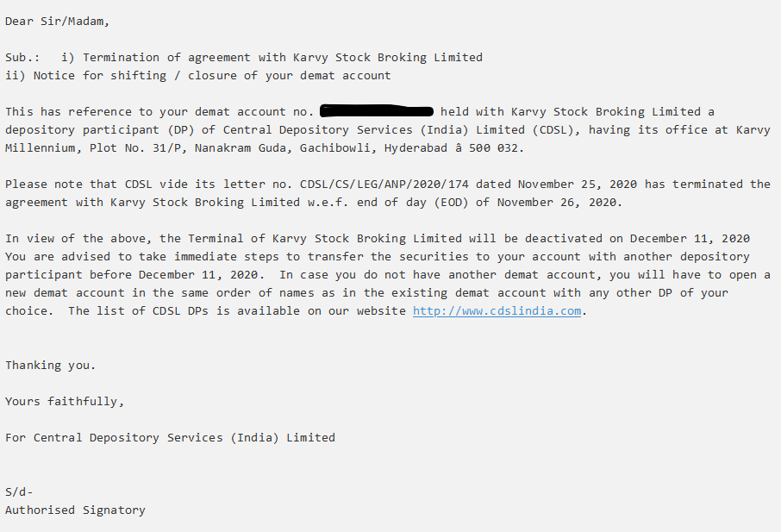
Task: Click the letter number CDSL/CS/LEG/ANP/2020/174
Action: pyautogui.click(x=384, y=185)
